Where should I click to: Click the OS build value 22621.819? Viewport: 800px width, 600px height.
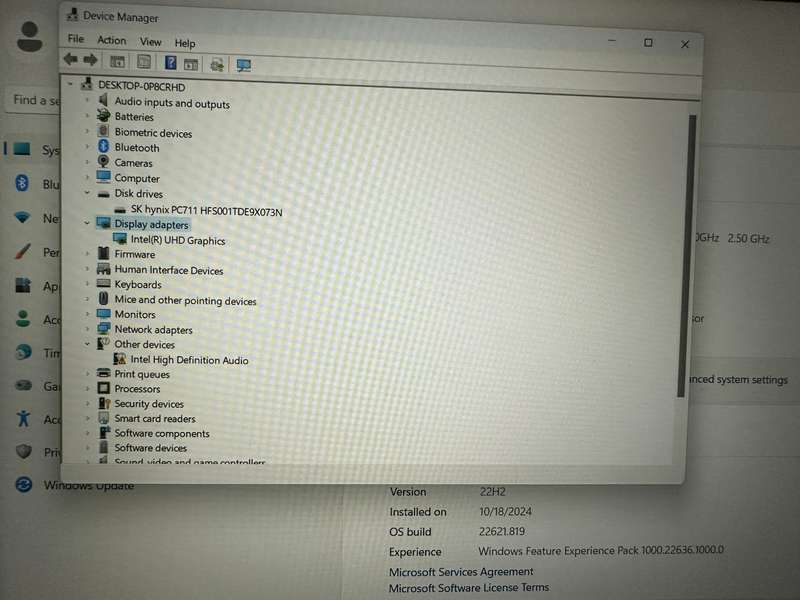pos(502,531)
